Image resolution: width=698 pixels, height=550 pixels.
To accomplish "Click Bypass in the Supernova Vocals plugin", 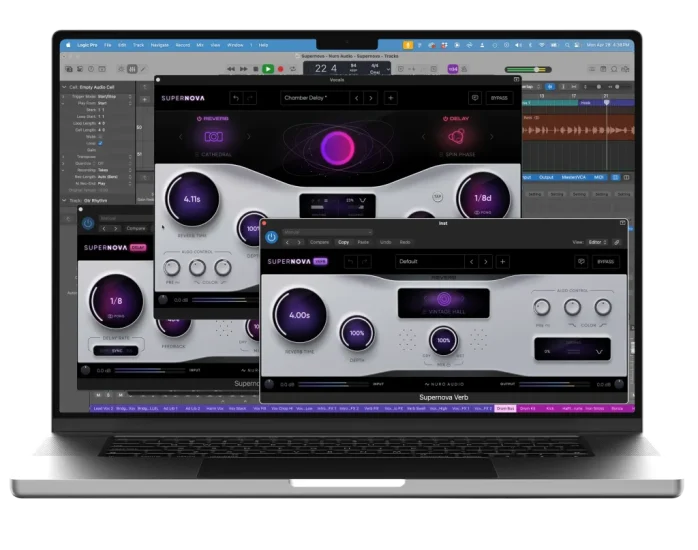I will tap(499, 98).
